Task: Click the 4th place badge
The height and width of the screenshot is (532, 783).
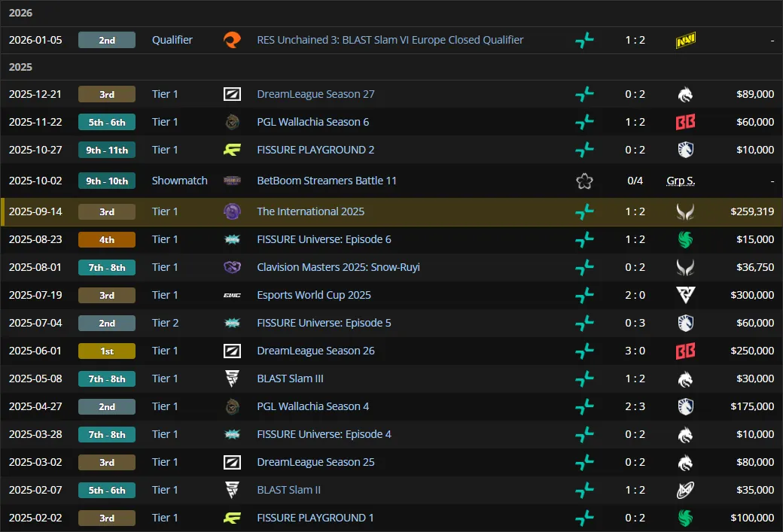Action: 107,239
